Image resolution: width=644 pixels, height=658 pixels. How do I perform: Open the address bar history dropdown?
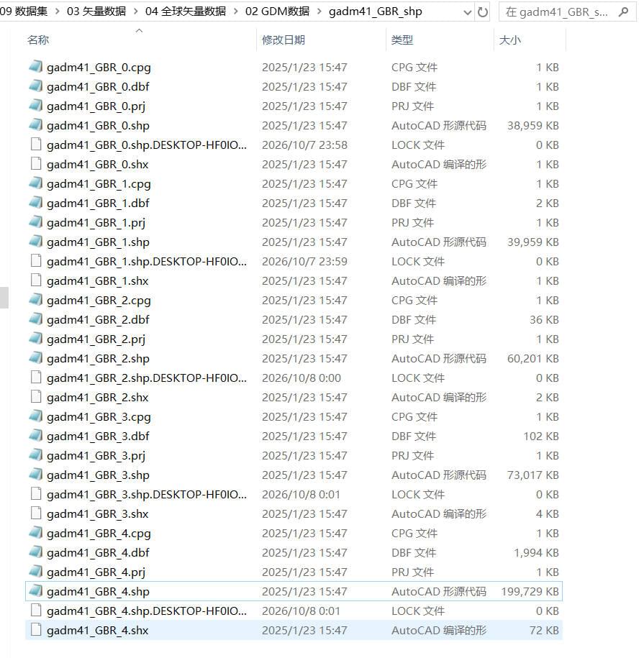coord(467,13)
